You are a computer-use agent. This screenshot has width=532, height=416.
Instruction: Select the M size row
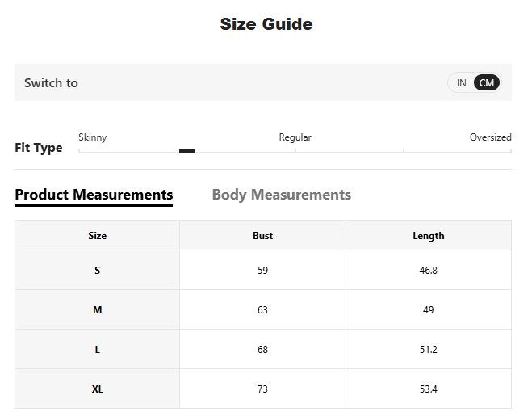coord(97,310)
